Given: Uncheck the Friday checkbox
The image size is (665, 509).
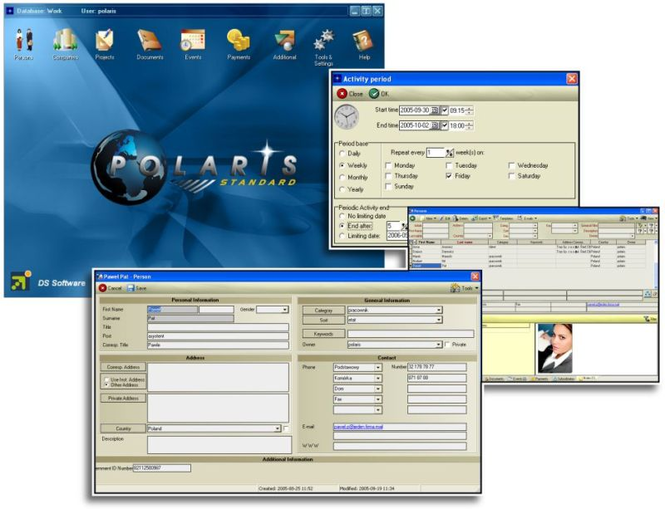Looking at the screenshot, I should (x=449, y=176).
